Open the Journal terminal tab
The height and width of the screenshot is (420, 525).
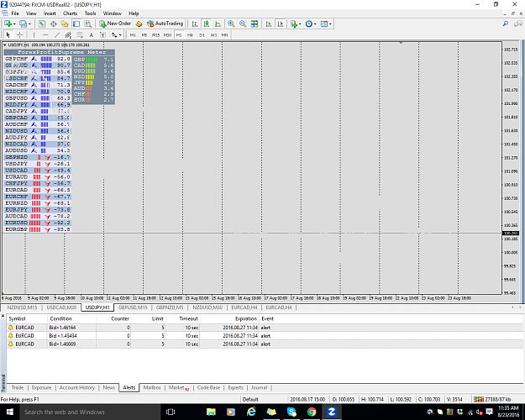coord(260,387)
